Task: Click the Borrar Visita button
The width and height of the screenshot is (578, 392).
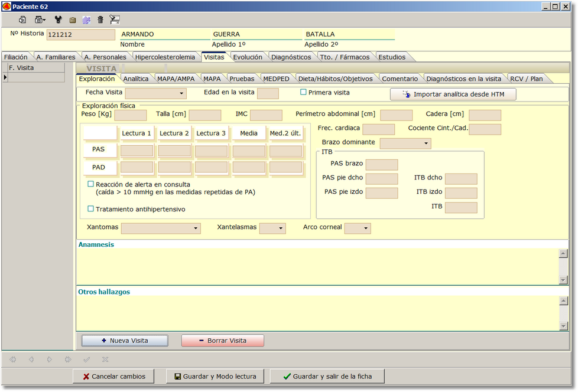Action: pyautogui.click(x=223, y=341)
